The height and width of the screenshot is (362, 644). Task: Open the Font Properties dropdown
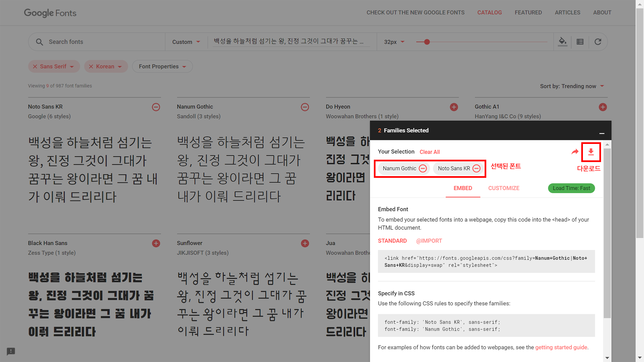162,66
